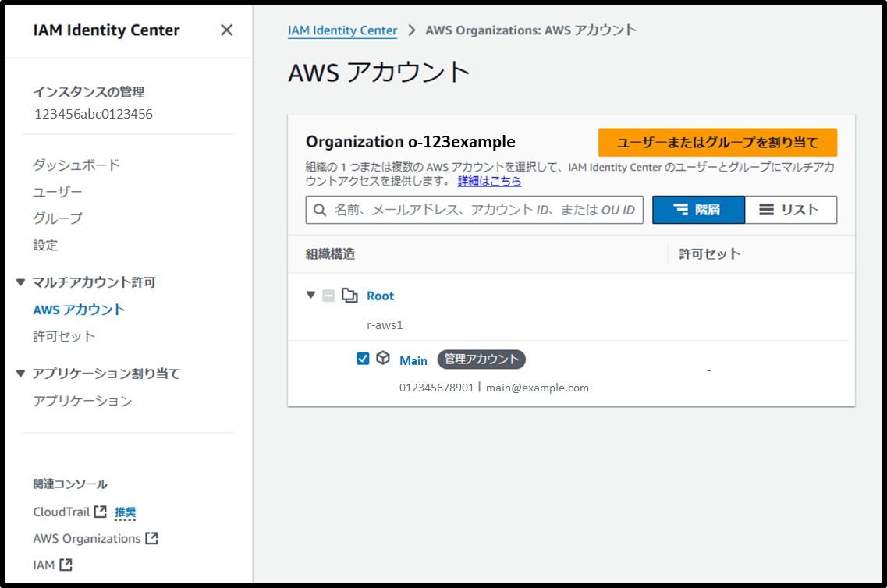This screenshot has width=887, height=588.
Task: Open CloudTrail related console link
Action: click(x=61, y=512)
